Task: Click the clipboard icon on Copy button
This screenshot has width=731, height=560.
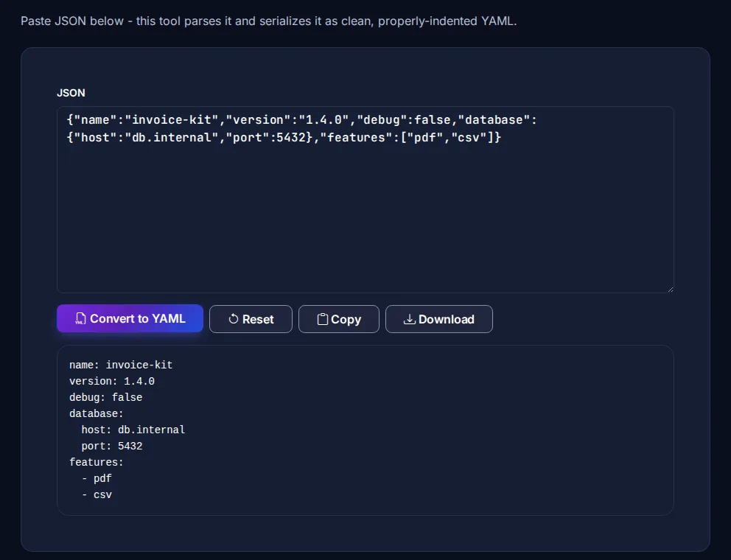Action: click(x=322, y=319)
